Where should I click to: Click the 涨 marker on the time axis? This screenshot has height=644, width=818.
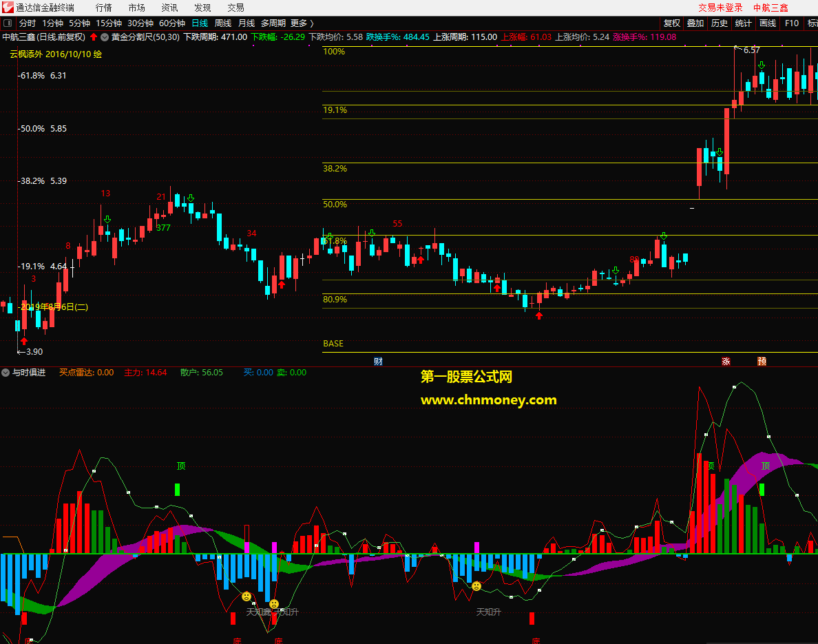coord(726,361)
